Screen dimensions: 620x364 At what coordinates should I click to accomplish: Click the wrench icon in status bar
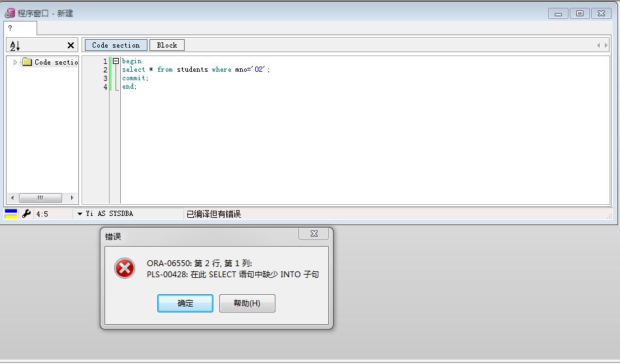pyautogui.click(x=26, y=213)
